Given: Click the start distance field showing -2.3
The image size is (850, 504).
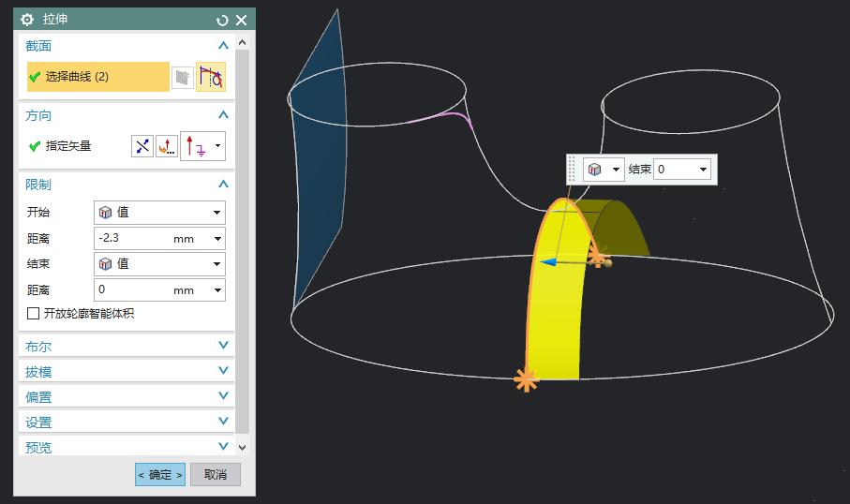Looking at the screenshot, I should tap(131, 239).
